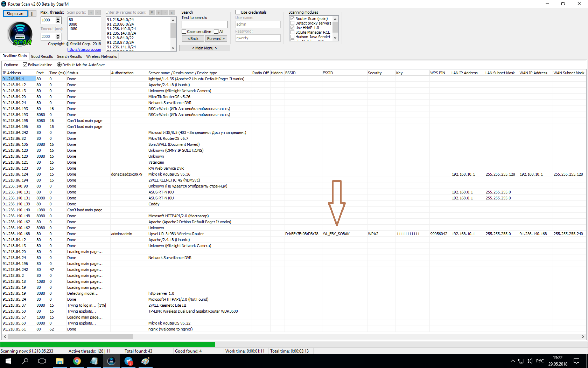This screenshot has height=368, width=588.
Task: Open IP range editor with E button
Action: [x=152, y=13]
